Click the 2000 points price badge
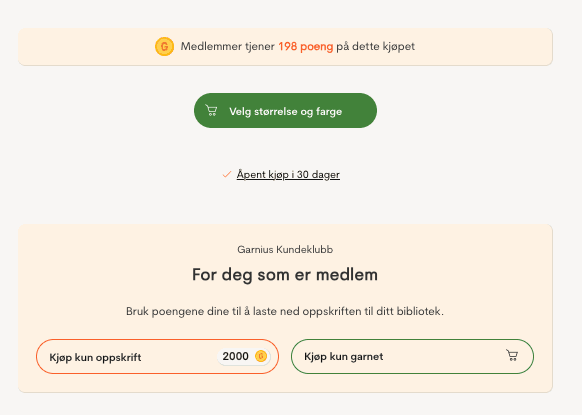Image resolution: width=582 pixels, height=415 pixels. [x=244, y=356]
